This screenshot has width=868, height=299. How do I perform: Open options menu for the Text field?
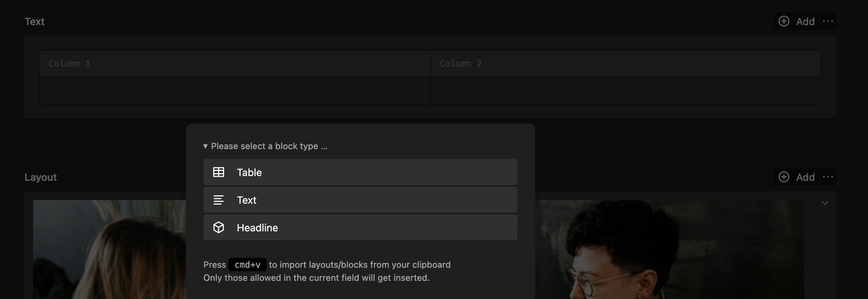tap(828, 21)
